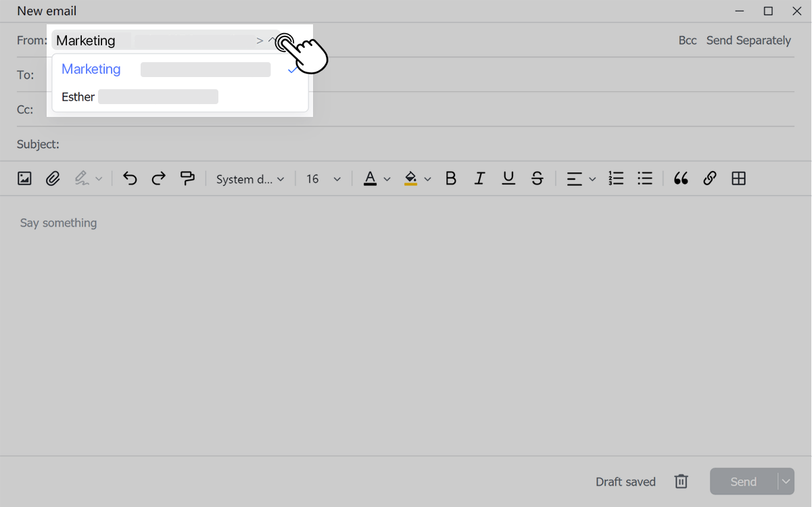Create a numbered list

point(616,178)
